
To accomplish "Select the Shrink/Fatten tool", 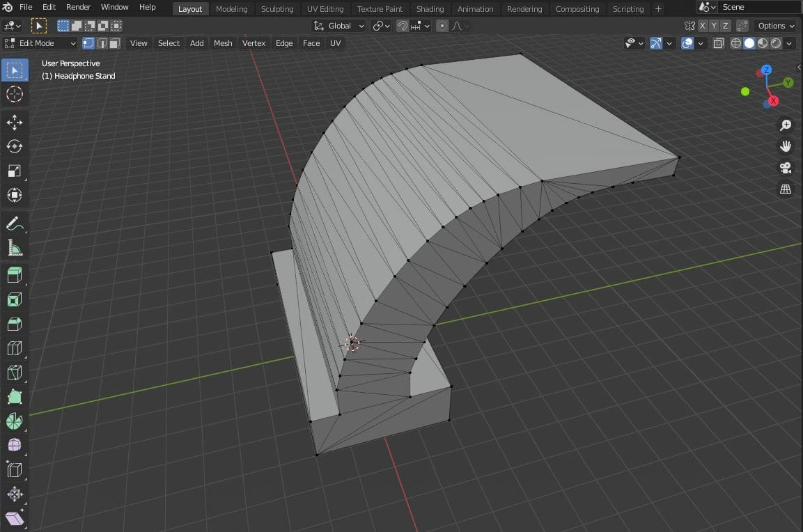I will coord(15,494).
